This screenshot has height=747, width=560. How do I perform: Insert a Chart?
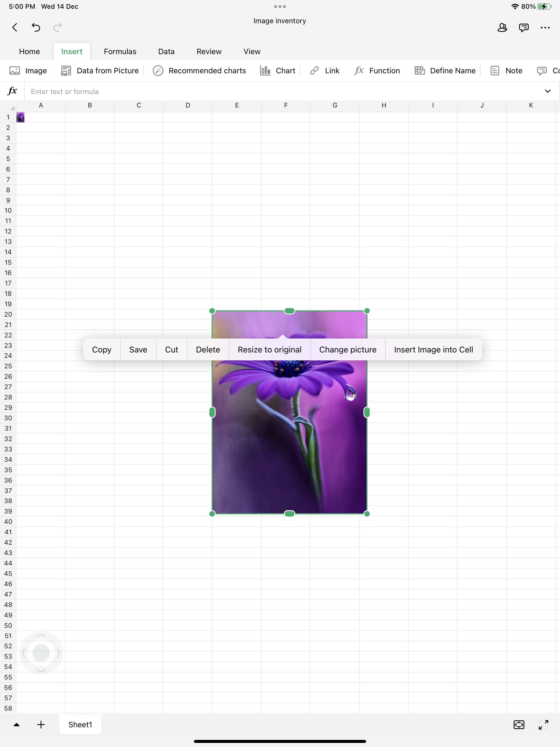[278, 71]
